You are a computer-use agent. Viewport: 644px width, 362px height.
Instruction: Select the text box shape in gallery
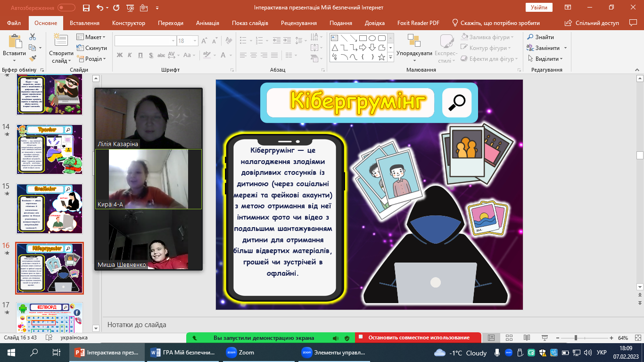point(334,38)
